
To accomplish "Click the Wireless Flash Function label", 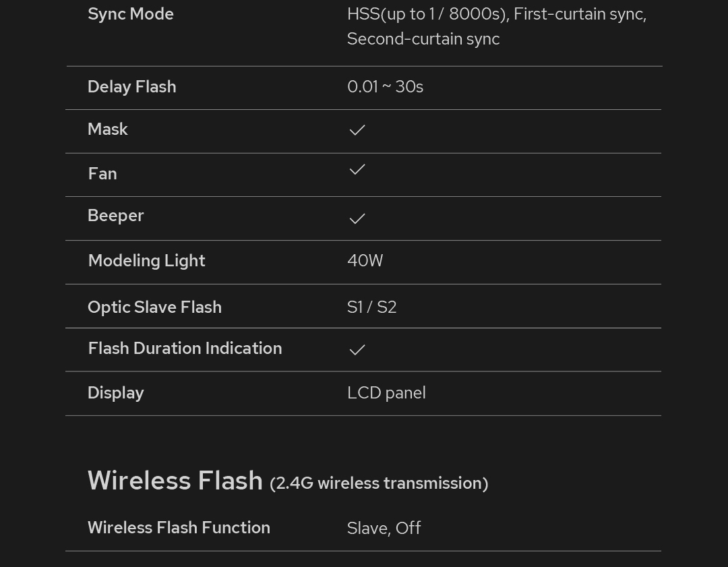I will coord(179,528).
